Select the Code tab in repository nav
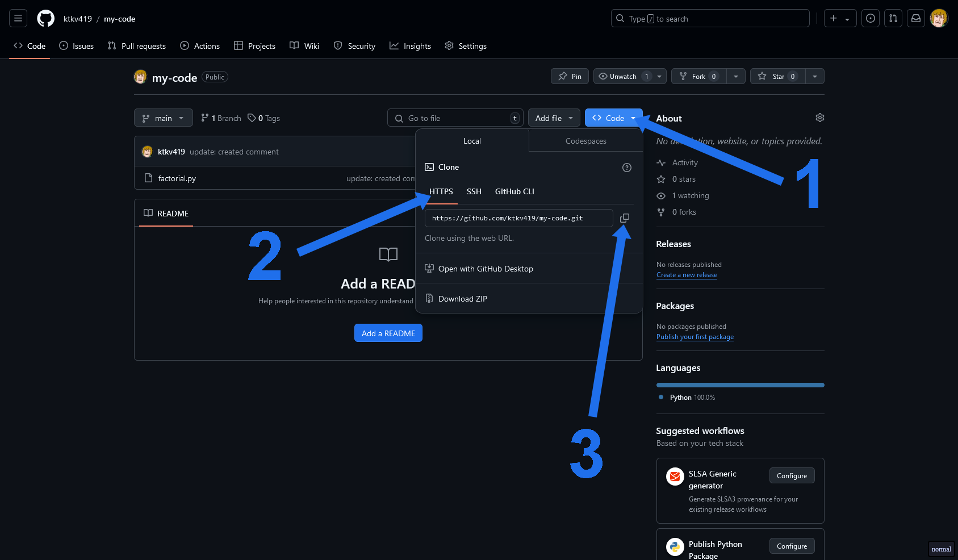 pyautogui.click(x=30, y=46)
